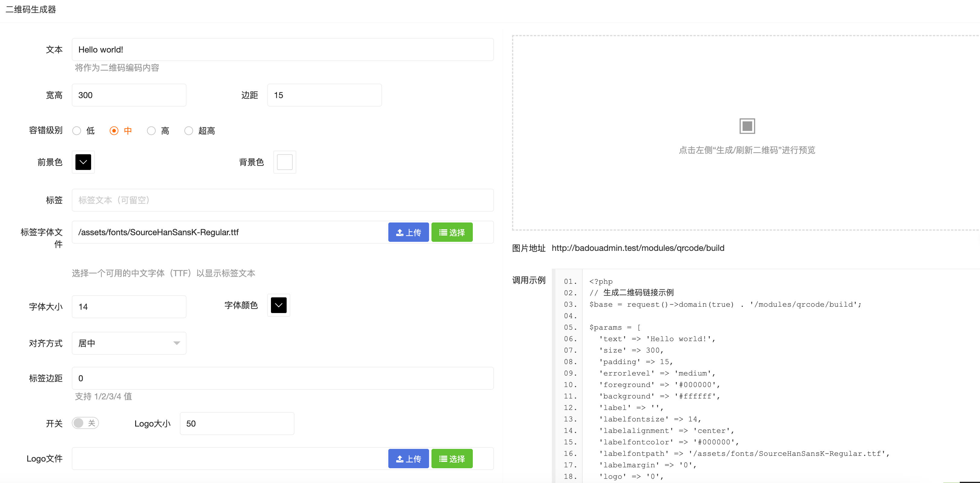Click the Logo size input field

tap(237, 424)
